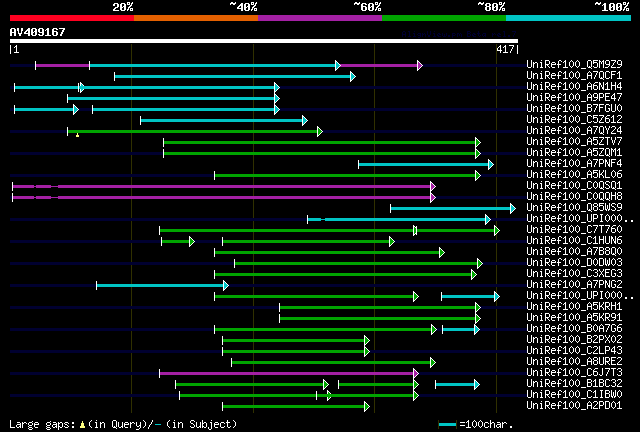Select hit label UniRef100_A5KL06
The image size is (640, 432).
[x=574, y=174]
